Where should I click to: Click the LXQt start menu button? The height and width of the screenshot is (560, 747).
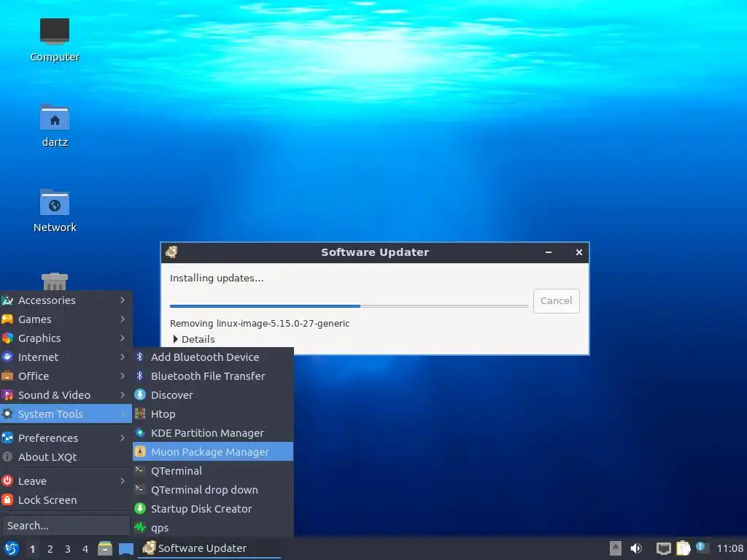pos(11,548)
